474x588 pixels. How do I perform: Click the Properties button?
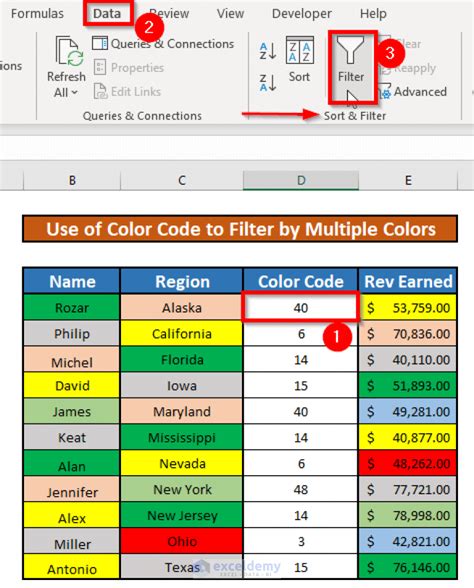tap(129, 68)
